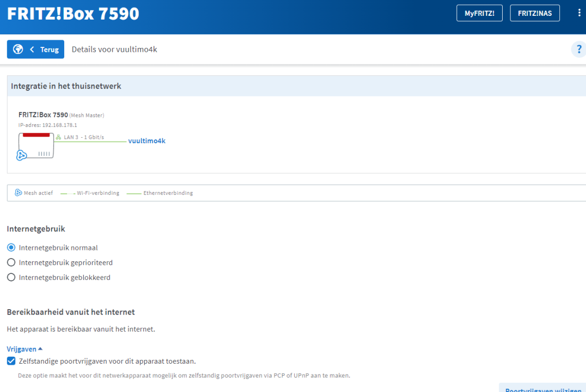Screen dimensions: 586x392
Task: Select Internetgebruik geprioriteerd option
Action: [x=11, y=263]
